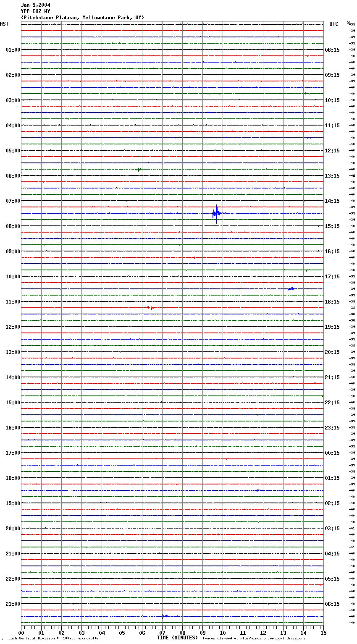Click the "Each Vertical Division = 100.00 microvolts" note

point(53,638)
